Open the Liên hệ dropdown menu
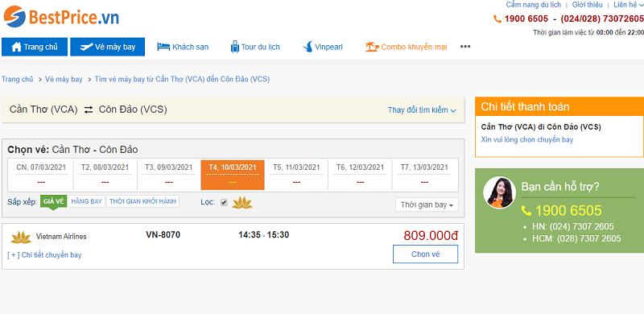The height and width of the screenshot is (314, 644). (x=628, y=5)
